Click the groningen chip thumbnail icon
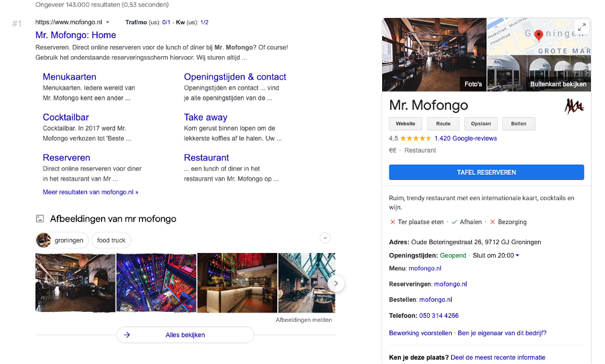This screenshot has width=605, height=364. pyautogui.click(x=44, y=240)
